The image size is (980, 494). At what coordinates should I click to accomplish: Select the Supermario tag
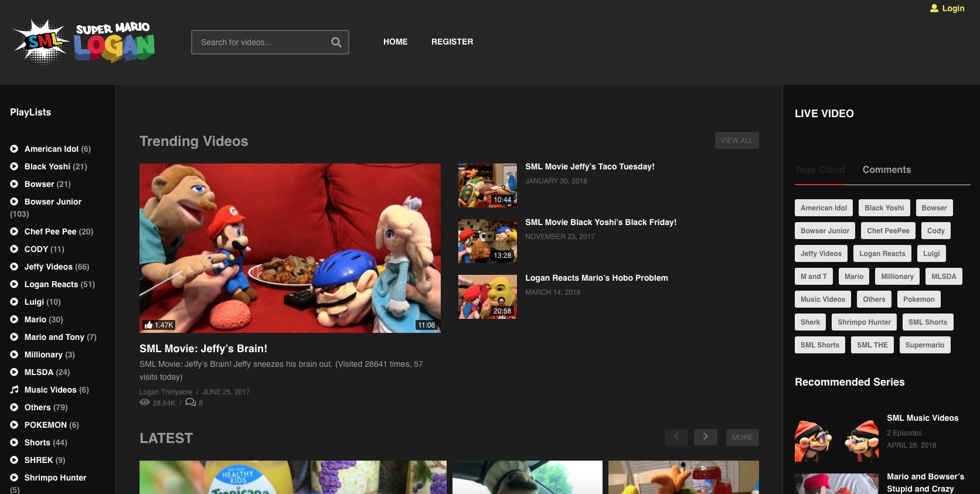click(925, 345)
